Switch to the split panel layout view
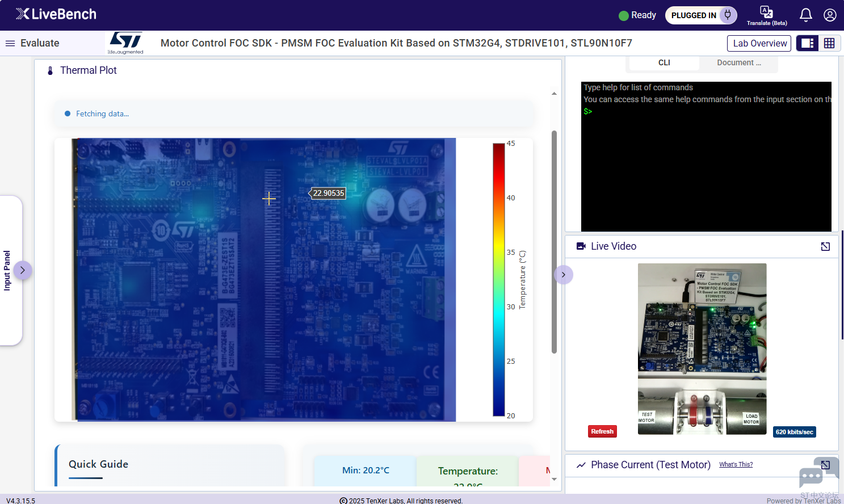This screenshot has width=844, height=504. coord(807,43)
